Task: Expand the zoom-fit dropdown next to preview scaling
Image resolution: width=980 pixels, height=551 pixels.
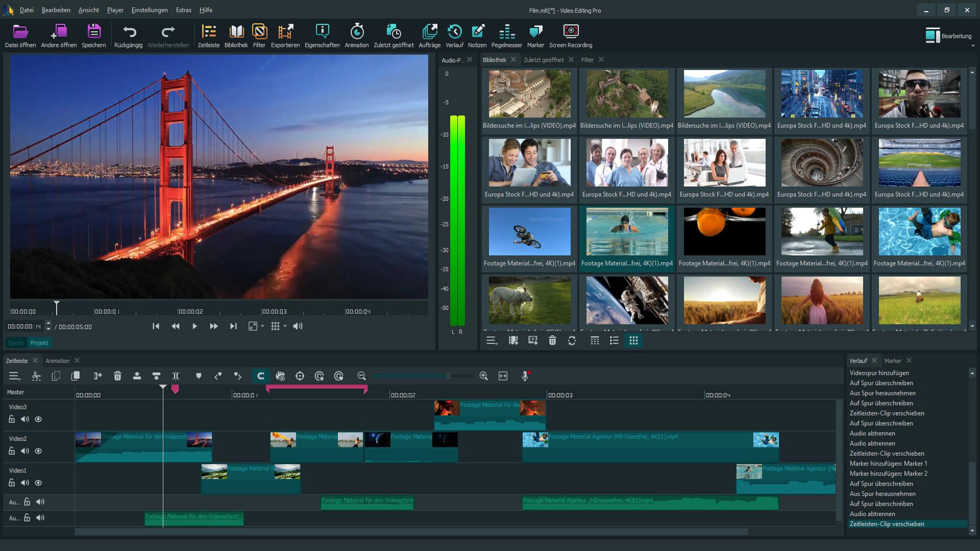Action: [x=262, y=327]
